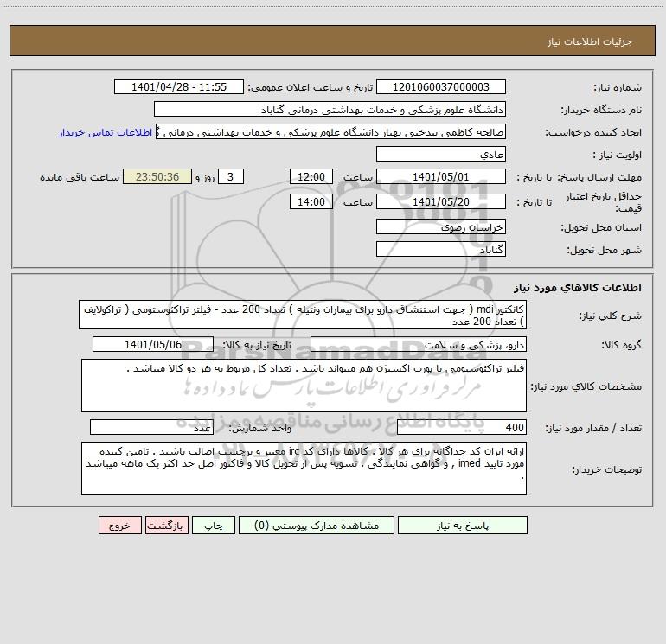
Task: Click the پاسخ به نیاز button
Action: tap(463, 526)
